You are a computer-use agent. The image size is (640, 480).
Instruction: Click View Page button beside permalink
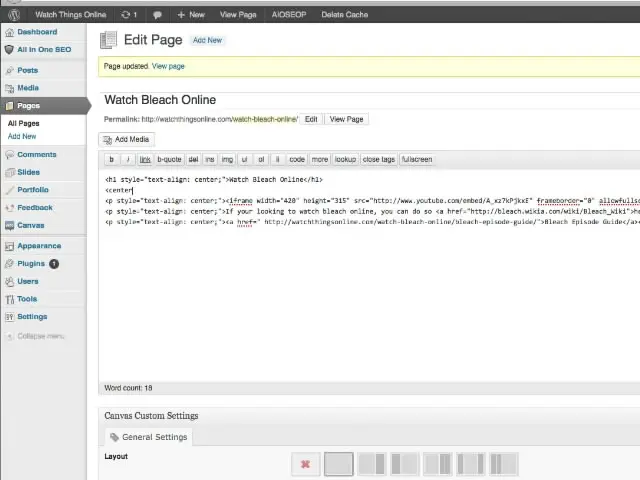[347, 119]
